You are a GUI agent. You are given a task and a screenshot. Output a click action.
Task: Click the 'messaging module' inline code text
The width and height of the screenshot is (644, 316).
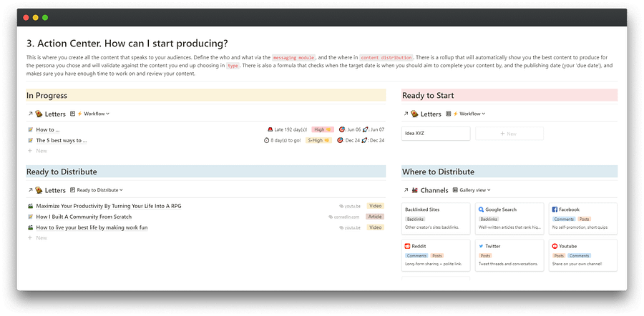coord(293,58)
